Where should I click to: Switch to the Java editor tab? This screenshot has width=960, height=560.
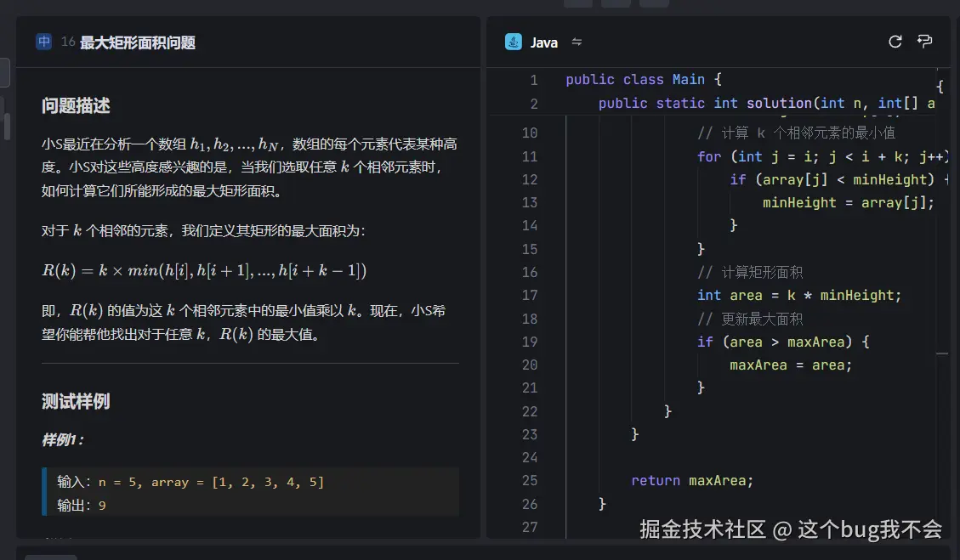pos(531,41)
